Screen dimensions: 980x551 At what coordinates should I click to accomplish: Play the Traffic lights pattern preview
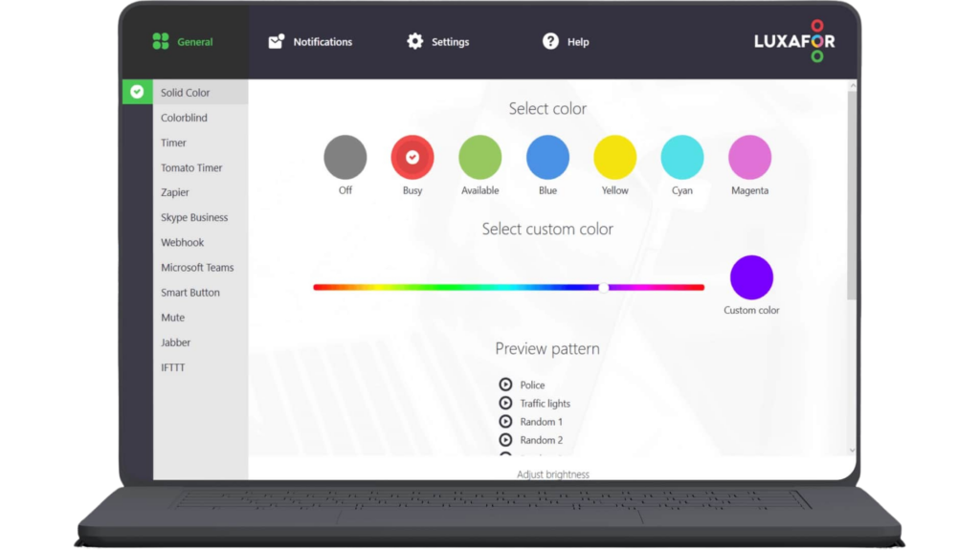click(505, 403)
